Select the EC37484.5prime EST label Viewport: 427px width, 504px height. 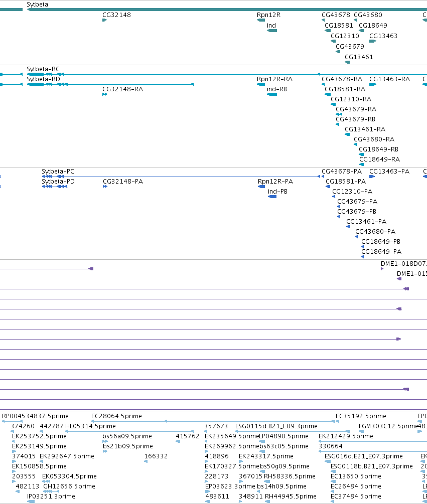point(356,496)
